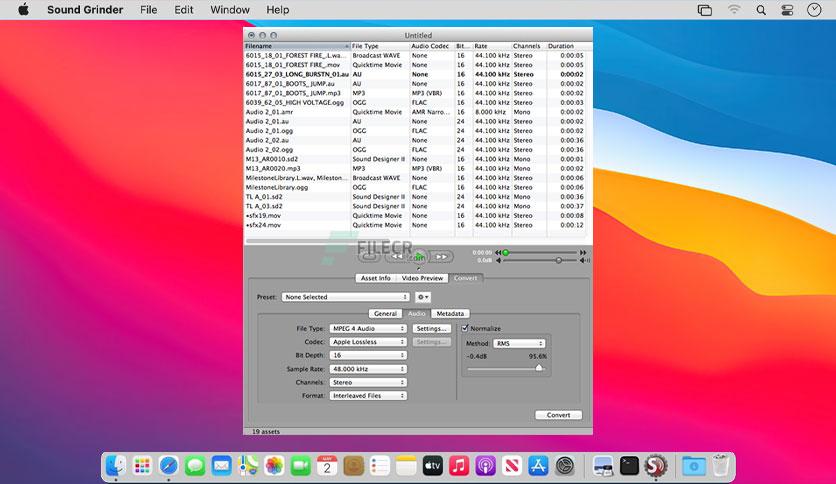Open Sound Grinder from the Dock

[x=655, y=466]
